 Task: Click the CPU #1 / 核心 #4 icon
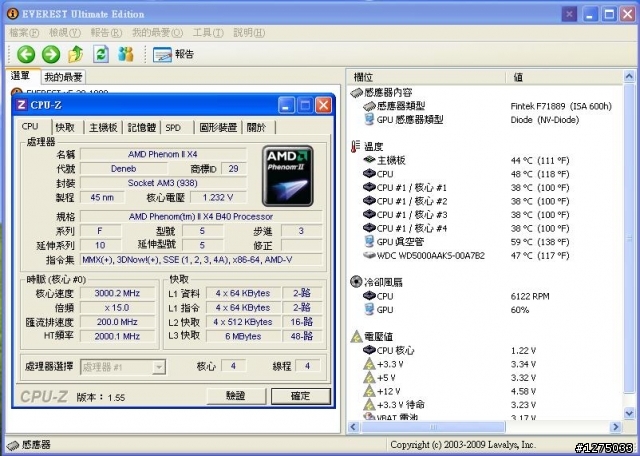(369, 228)
